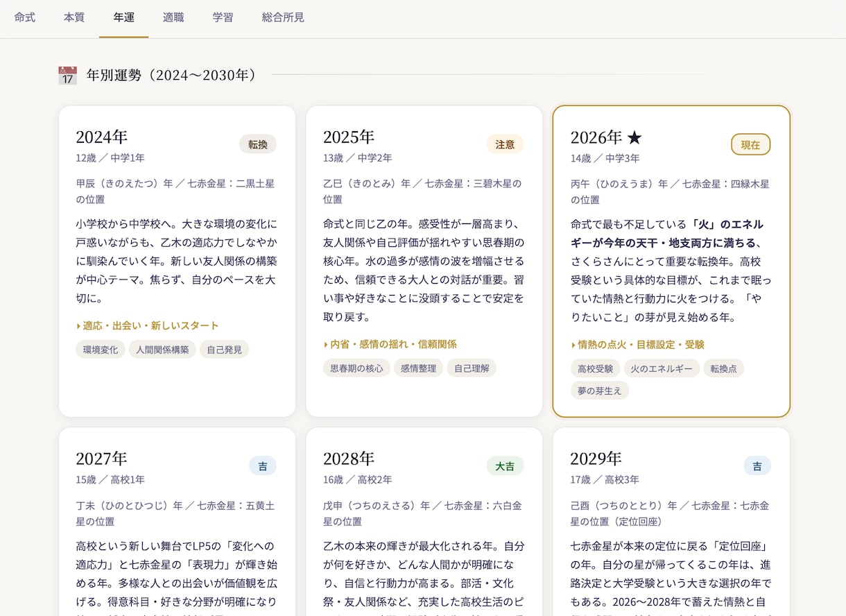Click the 現在 badge on 2026年 card
Screen dimensions: 846x616
click(751, 144)
